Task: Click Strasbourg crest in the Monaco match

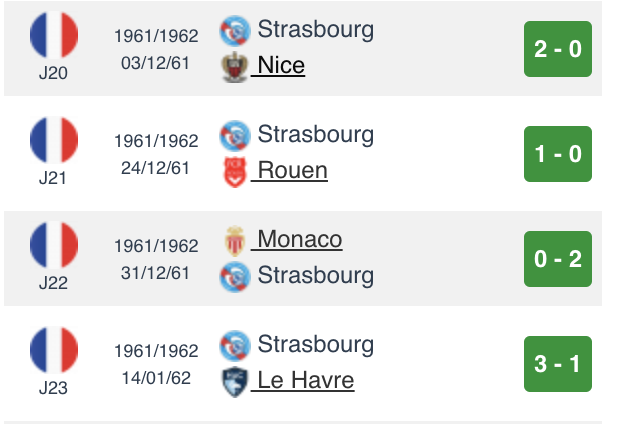Action: tap(234, 276)
